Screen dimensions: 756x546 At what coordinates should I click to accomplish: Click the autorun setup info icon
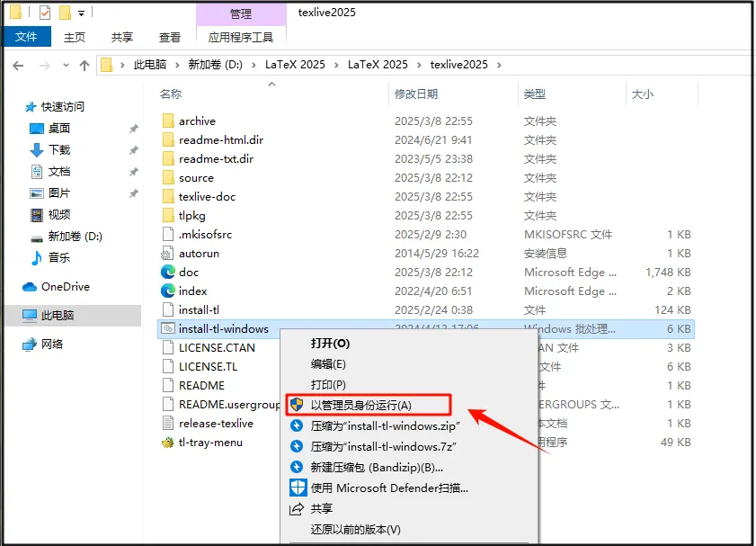(x=167, y=254)
